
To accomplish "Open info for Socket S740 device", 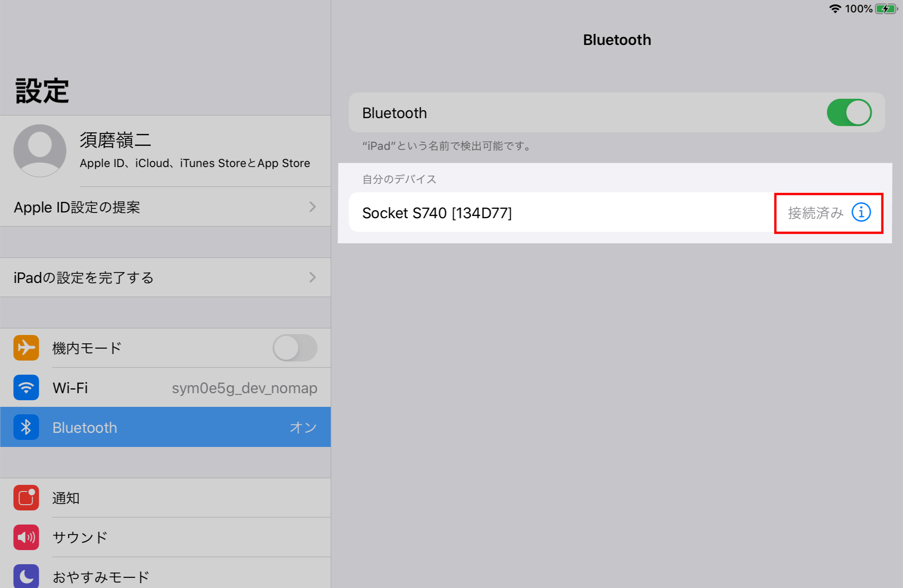I will 861,212.
